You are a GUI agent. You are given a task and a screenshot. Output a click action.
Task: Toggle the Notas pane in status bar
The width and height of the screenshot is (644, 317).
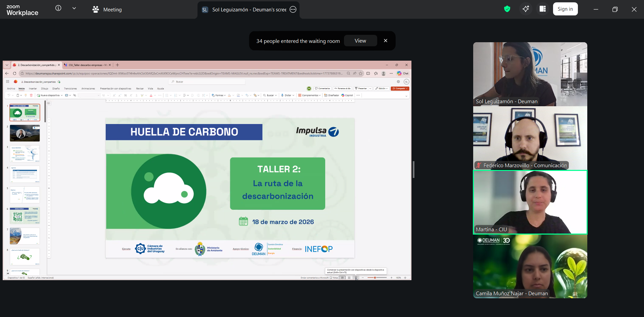[x=334, y=278]
